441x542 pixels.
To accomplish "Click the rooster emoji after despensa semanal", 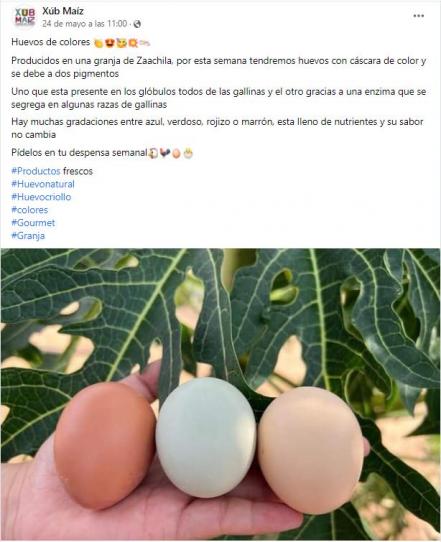I will 165,153.
